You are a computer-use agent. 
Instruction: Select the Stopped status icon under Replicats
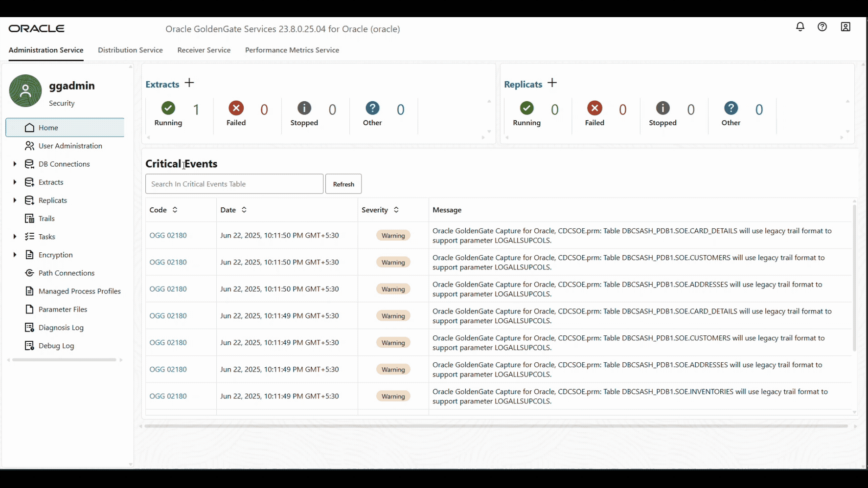click(x=662, y=109)
